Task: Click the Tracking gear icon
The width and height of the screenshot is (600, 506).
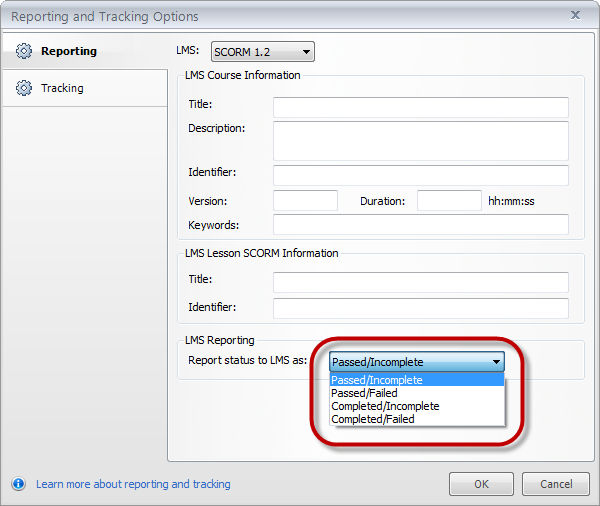Action: coord(24,88)
